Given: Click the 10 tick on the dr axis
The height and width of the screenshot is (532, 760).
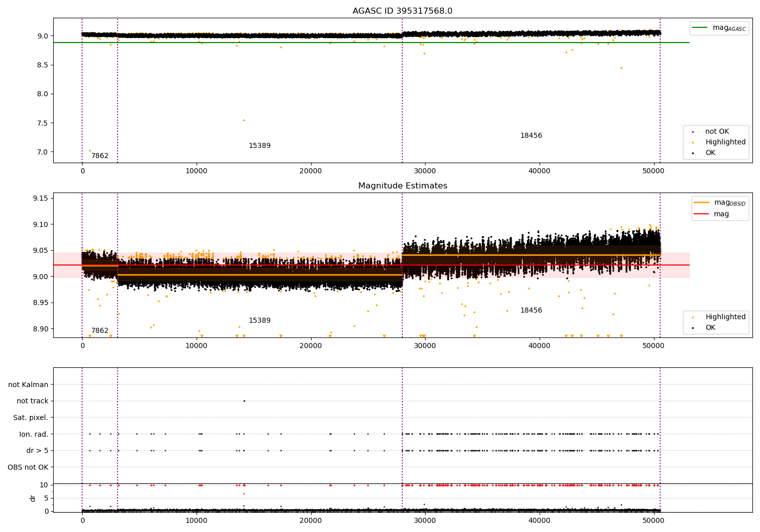Looking at the screenshot, I should tap(44, 485).
